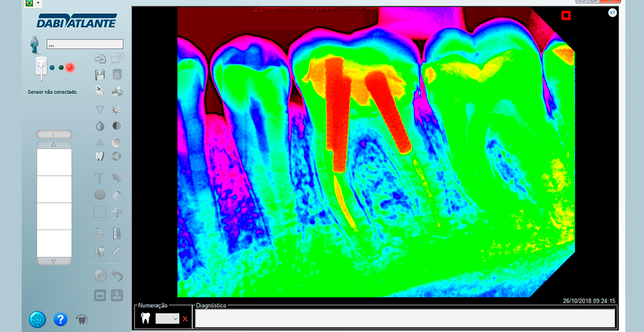Click the recycle bin delete icon
The width and height of the screenshot is (644, 332).
click(x=117, y=74)
